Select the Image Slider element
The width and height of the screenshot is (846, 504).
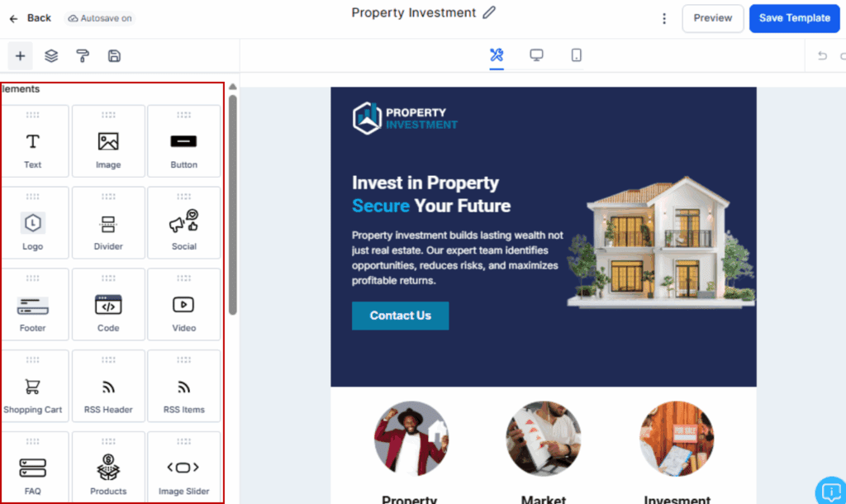[184, 468]
